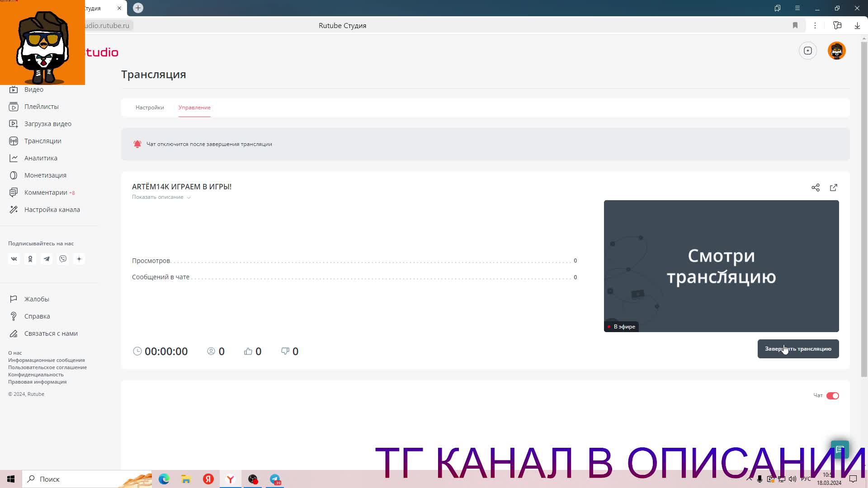868x488 pixels.
Task: Open Настройка канала
Action: pos(45,210)
